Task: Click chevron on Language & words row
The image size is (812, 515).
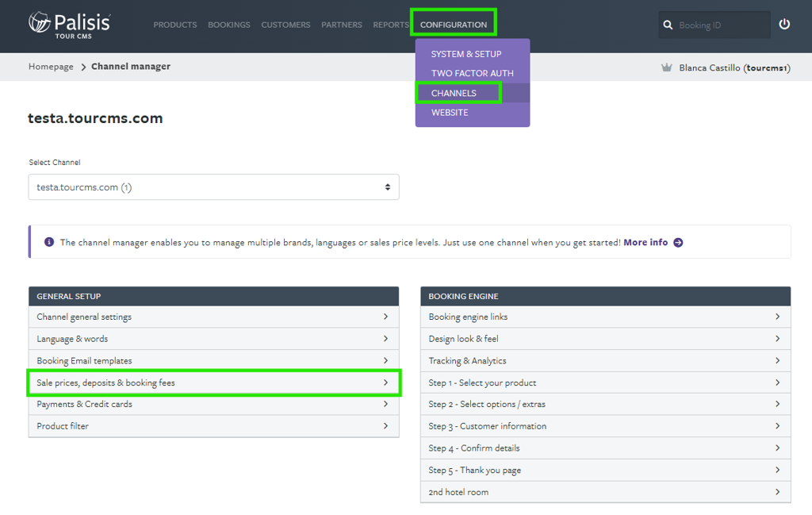Action: pos(386,338)
